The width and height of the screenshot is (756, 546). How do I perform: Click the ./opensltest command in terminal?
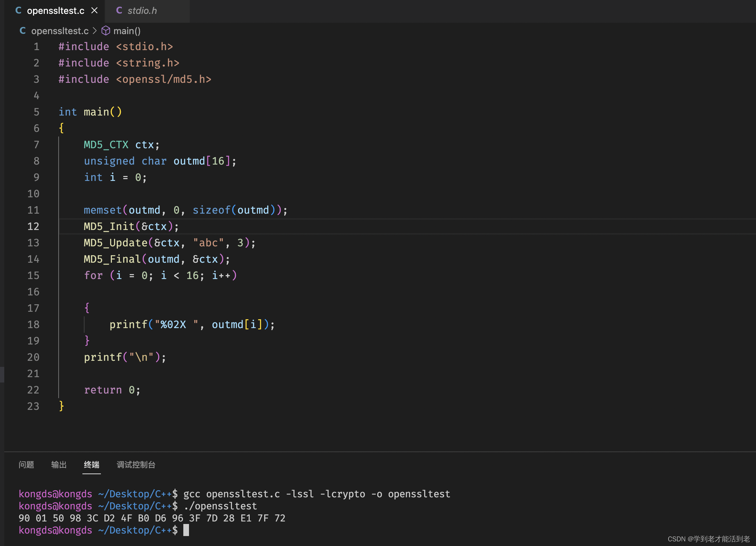click(x=220, y=506)
